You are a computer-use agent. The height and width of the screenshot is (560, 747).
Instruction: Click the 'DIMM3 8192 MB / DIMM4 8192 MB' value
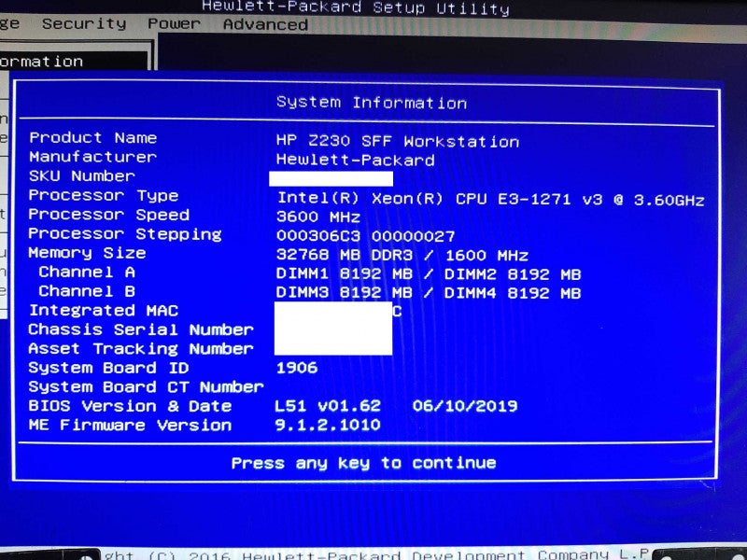point(429,293)
